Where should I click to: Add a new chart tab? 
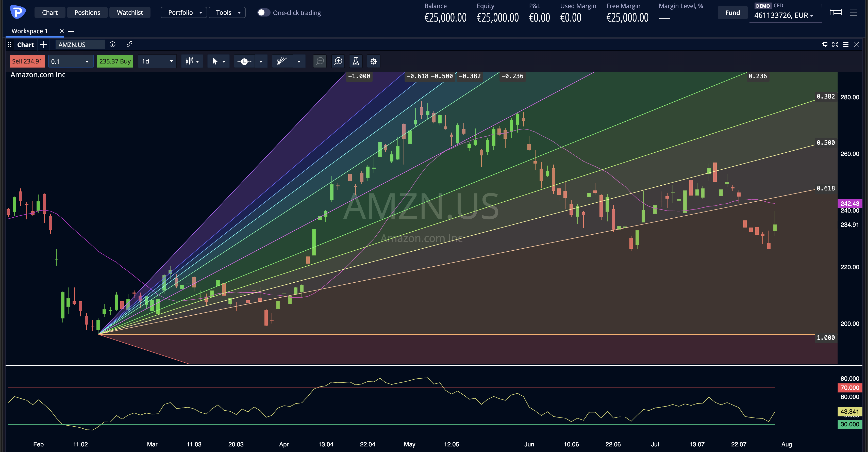tap(43, 44)
